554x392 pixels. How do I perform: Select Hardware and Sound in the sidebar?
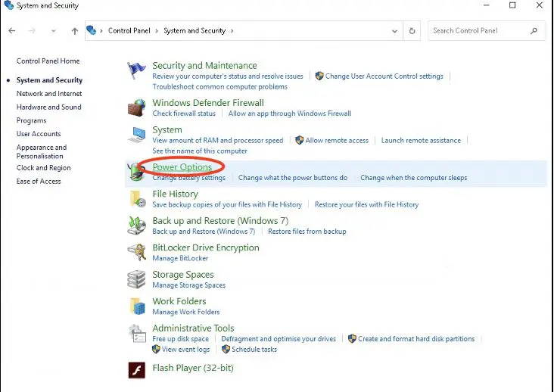coord(48,107)
